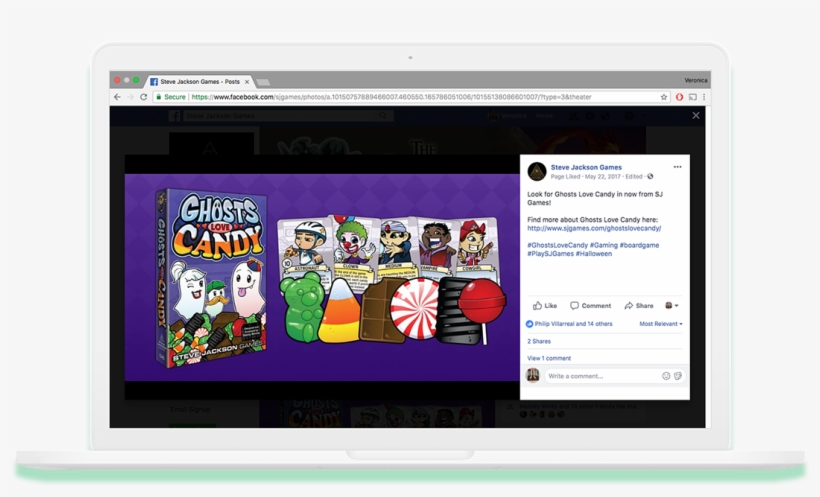
Task: Click the red Opera extension icon
Action: pyautogui.click(x=679, y=97)
